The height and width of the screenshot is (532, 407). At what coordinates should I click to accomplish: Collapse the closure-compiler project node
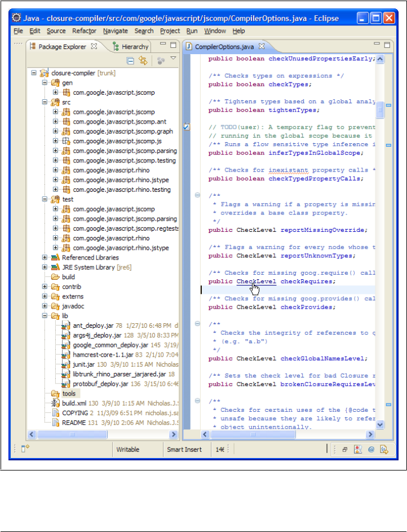[34, 73]
